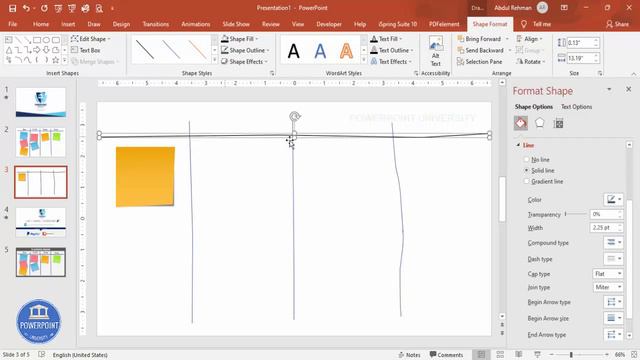Switch to the Transitions ribbon tab

coord(156,24)
